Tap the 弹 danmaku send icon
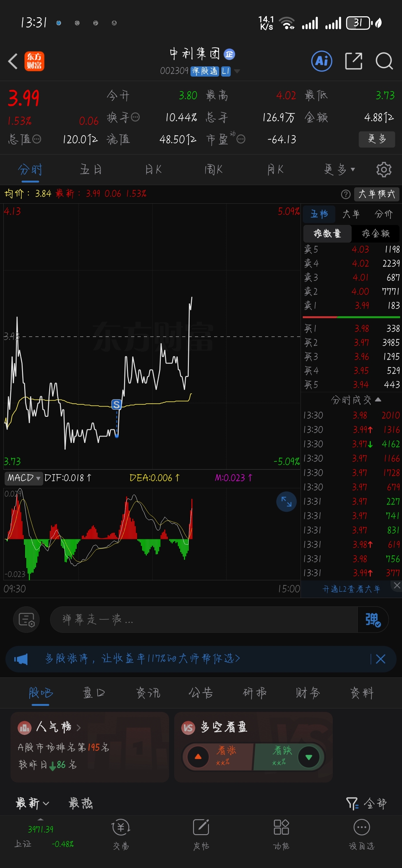Viewport: 402px width, 868px height. [x=373, y=619]
